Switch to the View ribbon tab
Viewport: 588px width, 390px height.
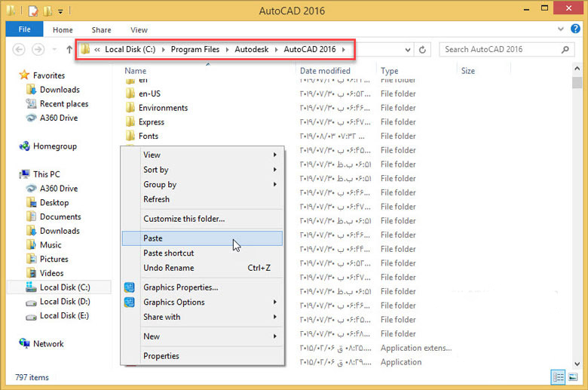(139, 29)
